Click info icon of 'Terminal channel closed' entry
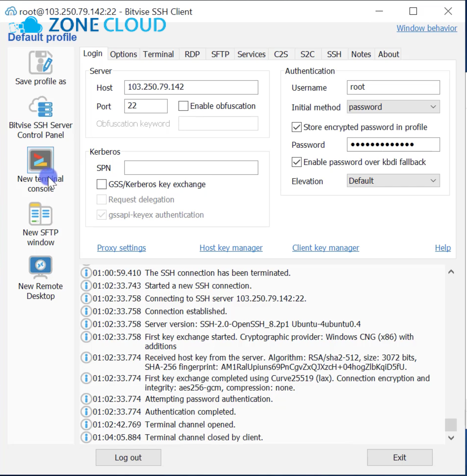The height and width of the screenshot is (476, 467). (86, 437)
